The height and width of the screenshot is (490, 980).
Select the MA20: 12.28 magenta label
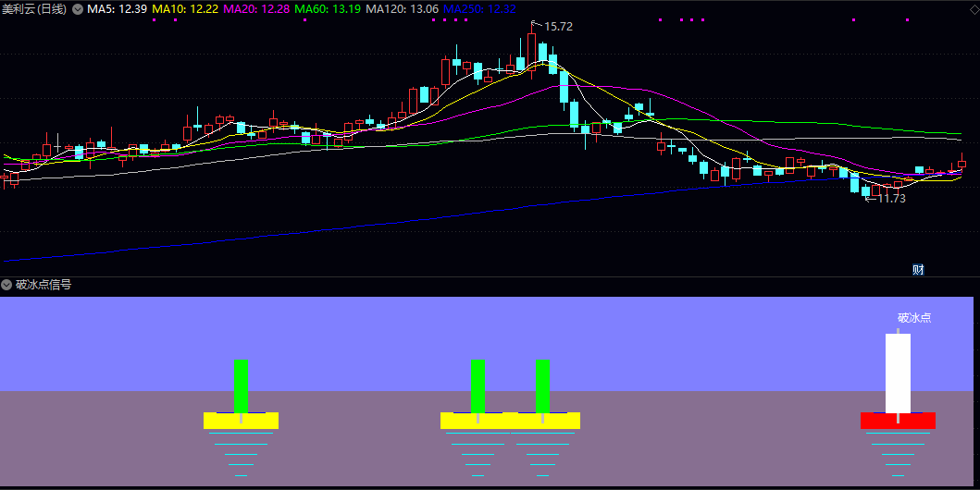point(256,9)
